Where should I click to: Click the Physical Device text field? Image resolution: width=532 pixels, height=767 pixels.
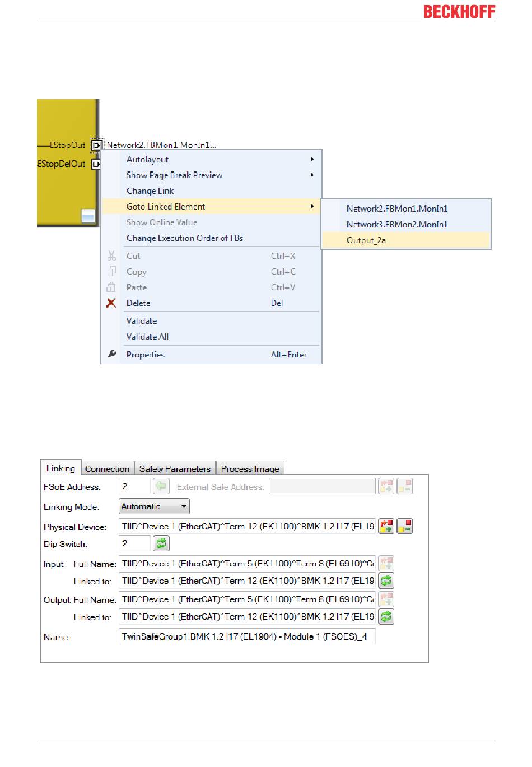click(247, 526)
